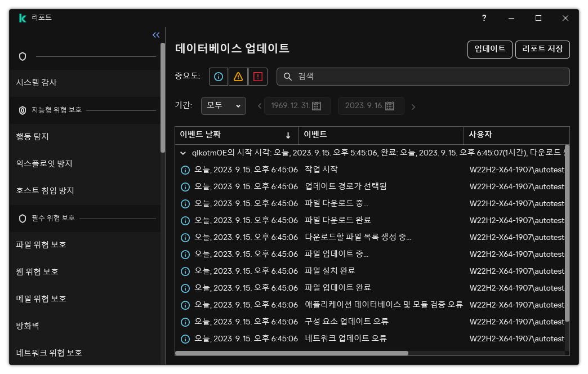This screenshot has height=374, width=588.
Task: Select the information severity filter icon
Action: (218, 77)
